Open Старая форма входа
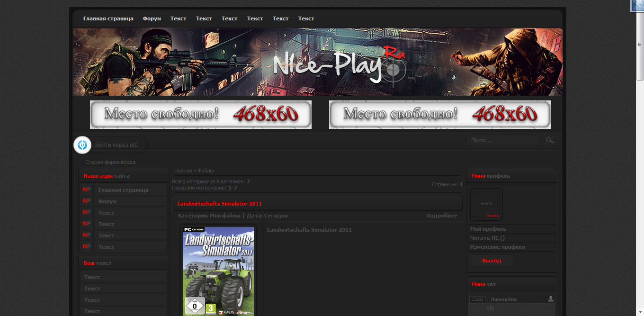This screenshot has height=316, width=644. [x=110, y=162]
